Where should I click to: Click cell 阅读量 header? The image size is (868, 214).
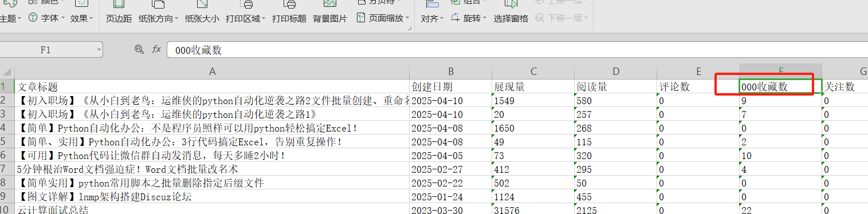pyautogui.click(x=616, y=86)
